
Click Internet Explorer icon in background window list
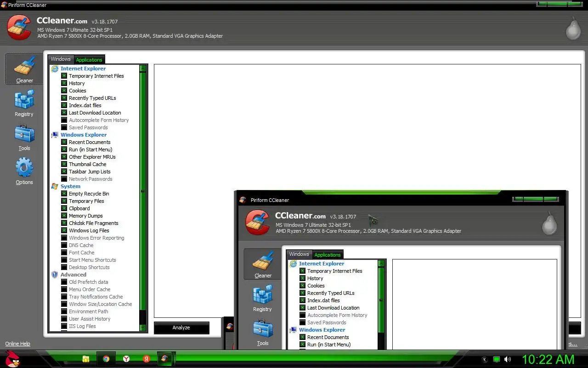55,69
